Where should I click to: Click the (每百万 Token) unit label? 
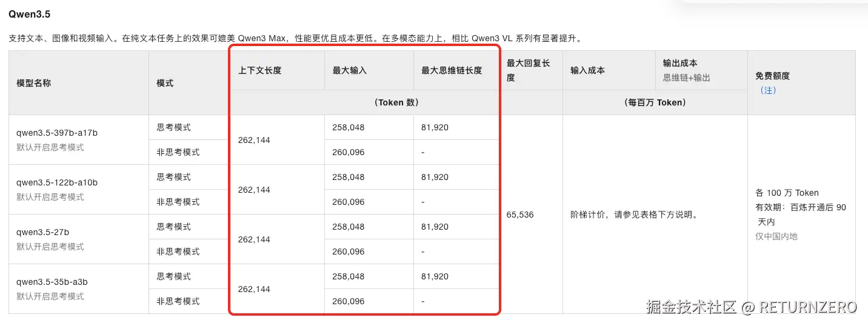[x=655, y=102]
